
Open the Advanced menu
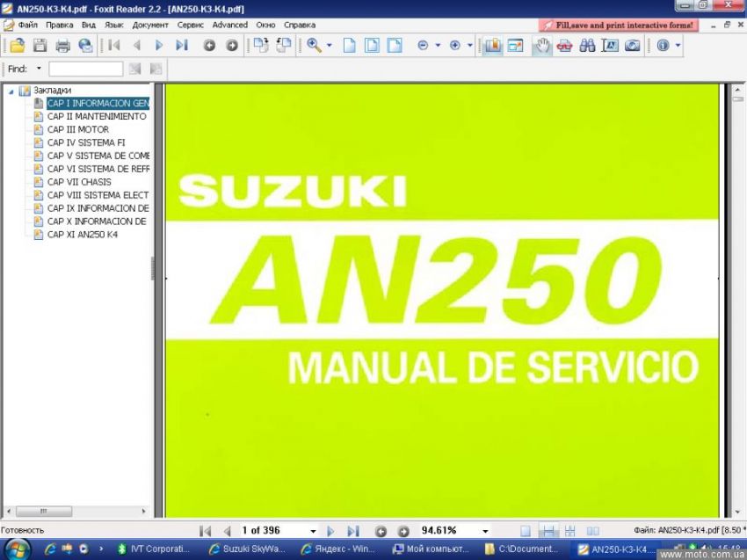click(230, 25)
